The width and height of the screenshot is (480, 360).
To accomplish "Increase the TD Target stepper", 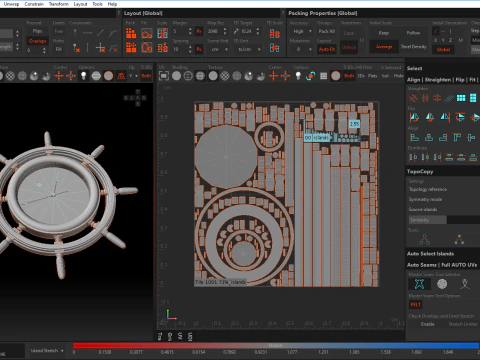I will 258,29.
